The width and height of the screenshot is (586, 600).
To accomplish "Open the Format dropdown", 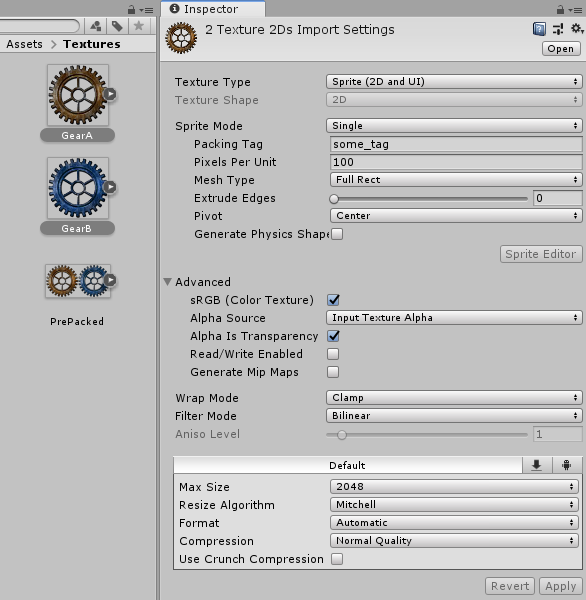I will click(454, 522).
